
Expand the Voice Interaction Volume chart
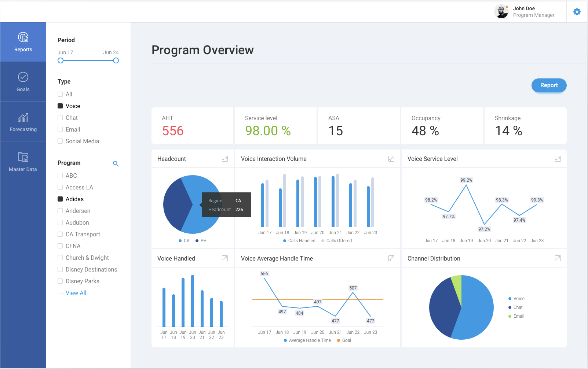391,159
